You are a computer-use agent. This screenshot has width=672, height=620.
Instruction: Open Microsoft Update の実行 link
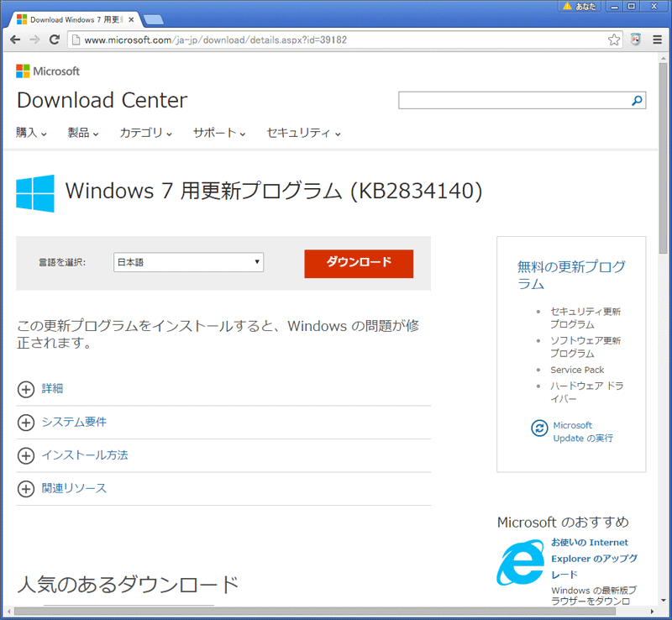pos(583,432)
